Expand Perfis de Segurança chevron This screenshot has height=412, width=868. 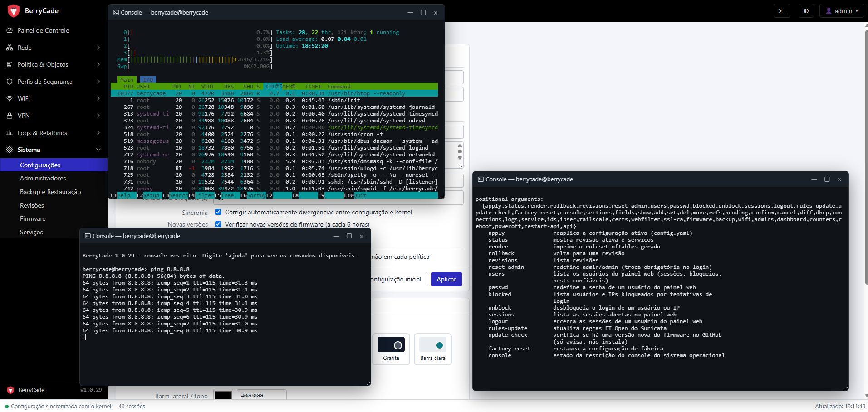(x=98, y=82)
